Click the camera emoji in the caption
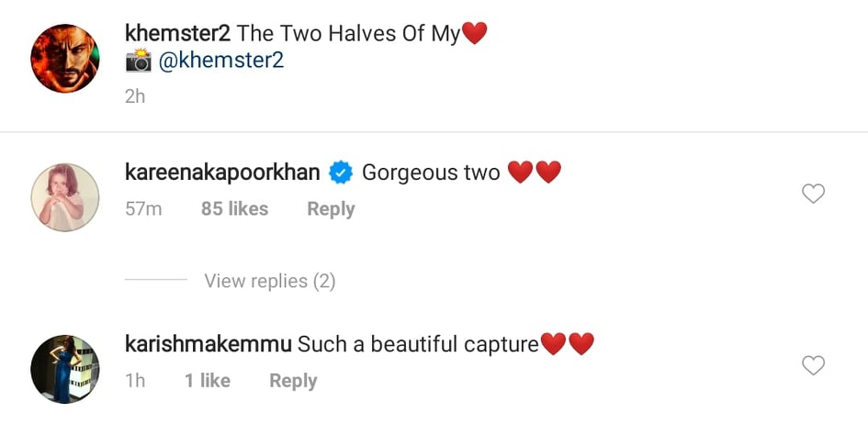This screenshot has width=868, height=424. click(x=138, y=61)
